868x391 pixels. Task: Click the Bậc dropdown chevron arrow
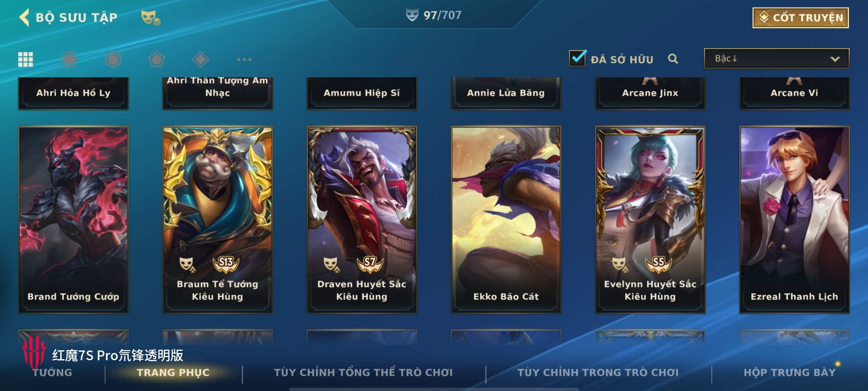pos(835,59)
